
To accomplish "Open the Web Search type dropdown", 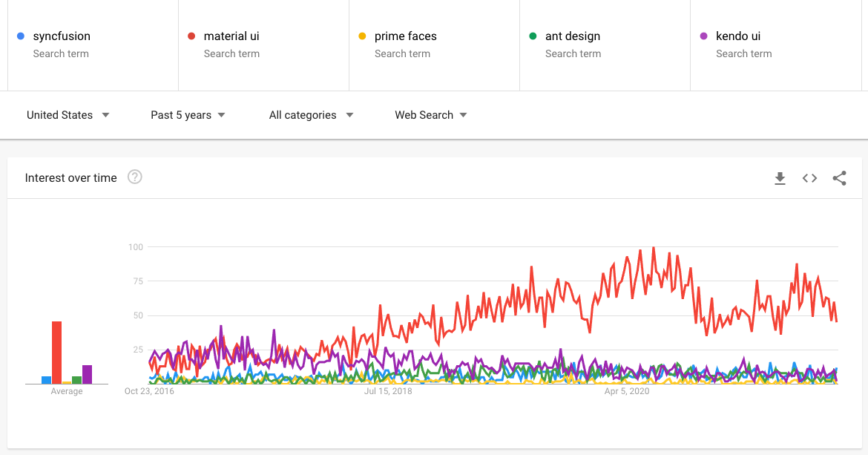I will [430, 115].
